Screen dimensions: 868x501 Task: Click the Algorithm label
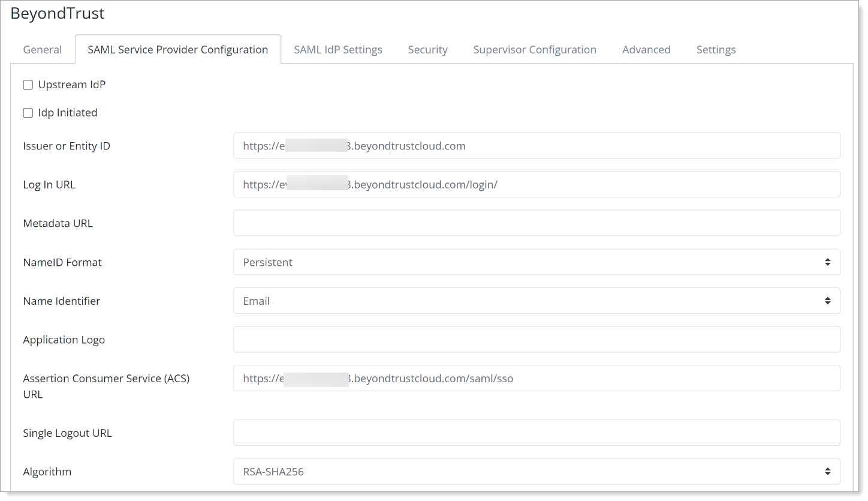click(x=47, y=472)
